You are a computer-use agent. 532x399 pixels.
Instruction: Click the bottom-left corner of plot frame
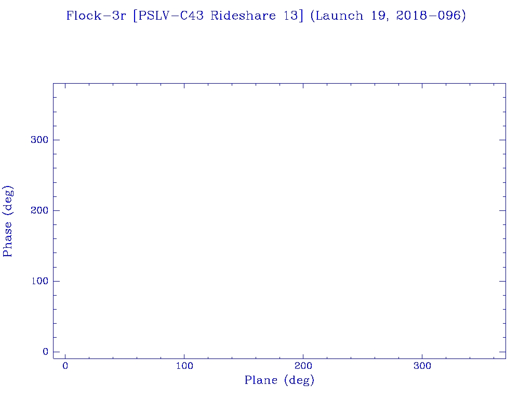coord(53,358)
